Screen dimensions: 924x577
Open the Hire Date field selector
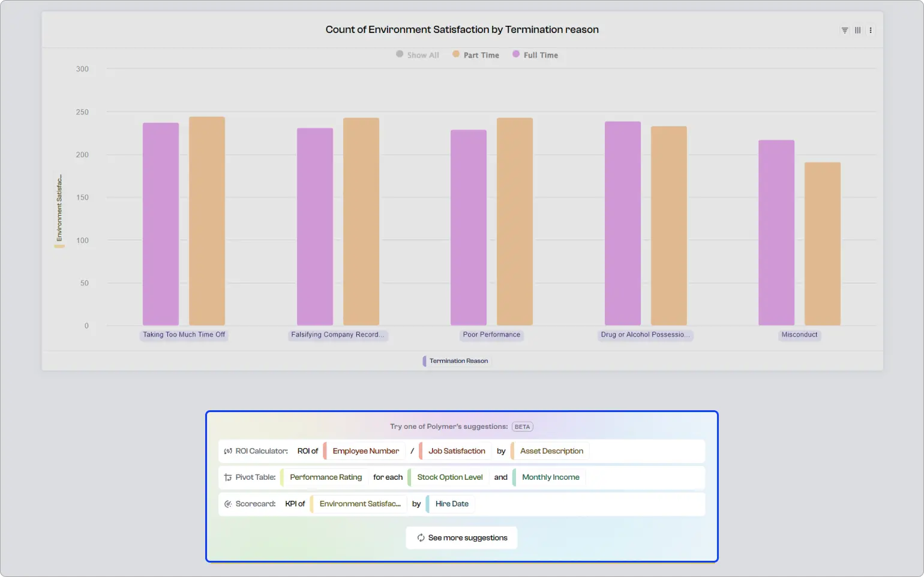(451, 504)
